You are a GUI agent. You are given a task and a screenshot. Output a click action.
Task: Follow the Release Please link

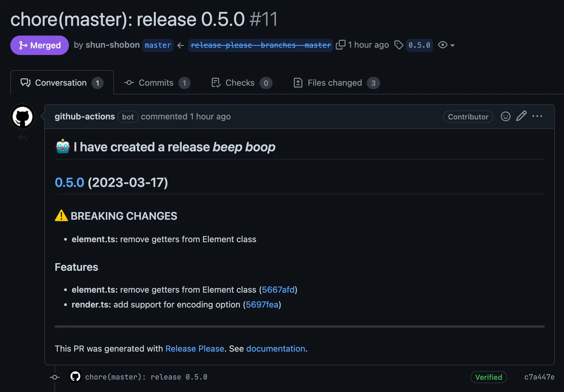click(195, 349)
